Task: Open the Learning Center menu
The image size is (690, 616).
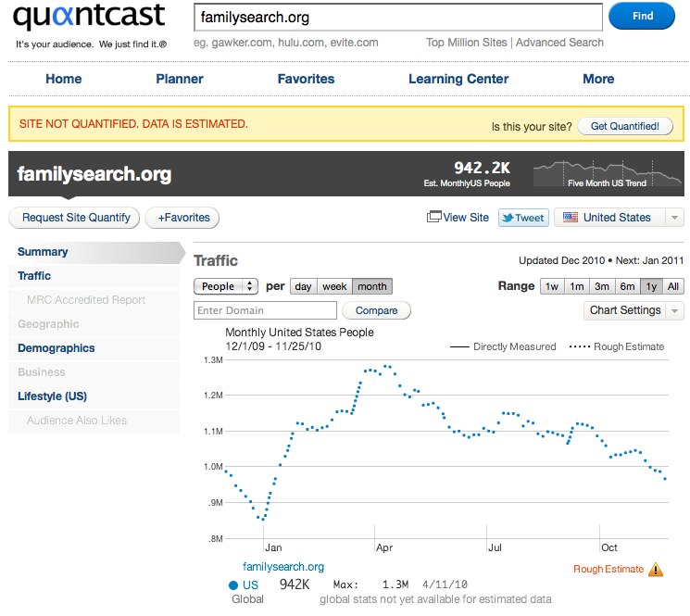Action: (458, 79)
